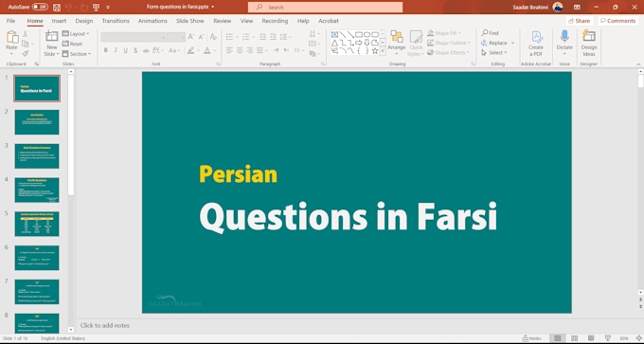Screen dimensions: 644x344
Task: Click Find in Editing group
Action: pyautogui.click(x=490, y=33)
